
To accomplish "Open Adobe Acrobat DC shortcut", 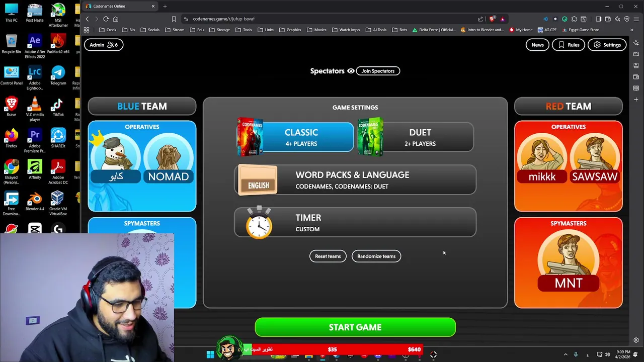I will 58,172.
